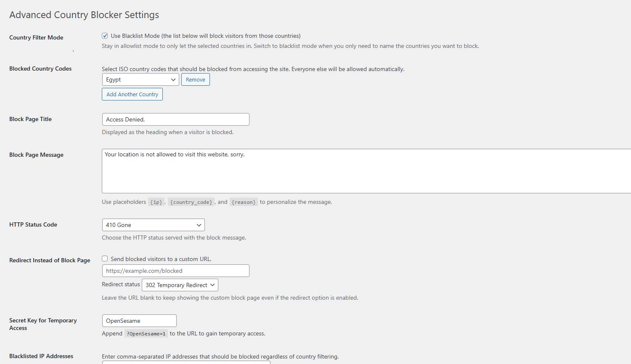Viewport: 631px width, 364px height.
Task: Expand the Redirect status dropdown
Action: [180, 285]
